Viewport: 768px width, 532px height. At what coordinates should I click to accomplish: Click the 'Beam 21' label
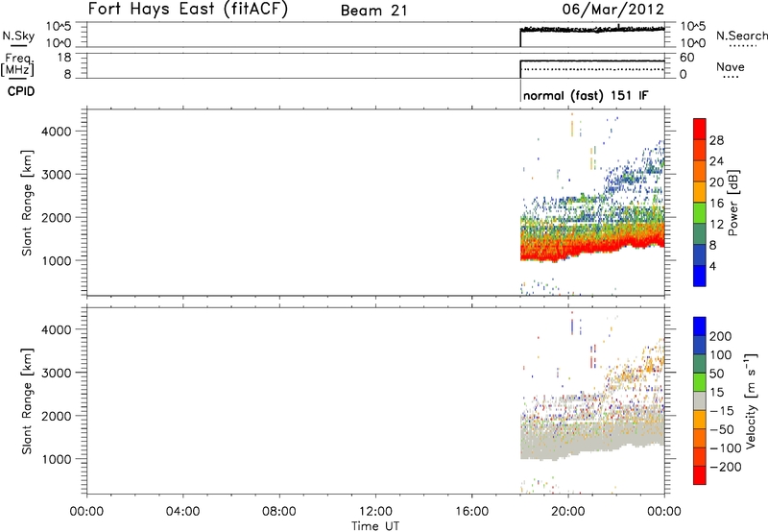(373, 11)
